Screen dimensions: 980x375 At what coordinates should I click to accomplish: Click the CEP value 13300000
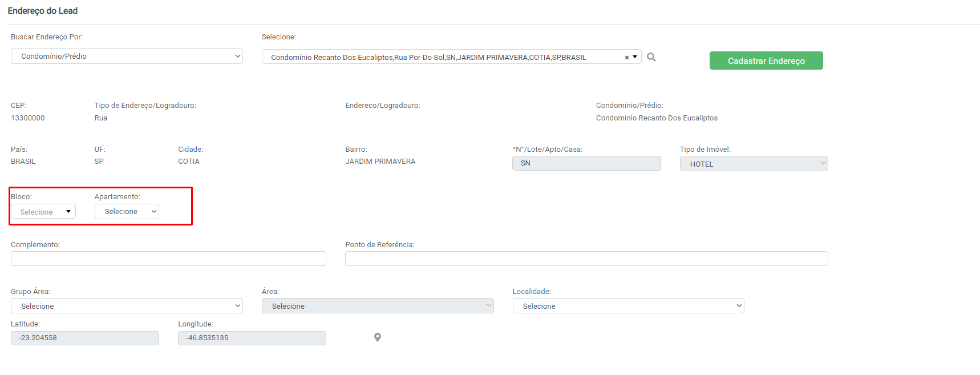click(28, 118)
